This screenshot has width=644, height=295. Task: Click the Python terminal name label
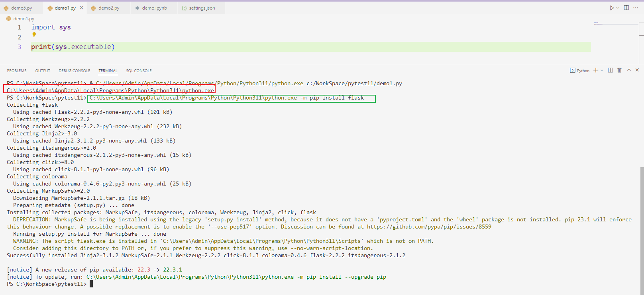click(583, 71)
